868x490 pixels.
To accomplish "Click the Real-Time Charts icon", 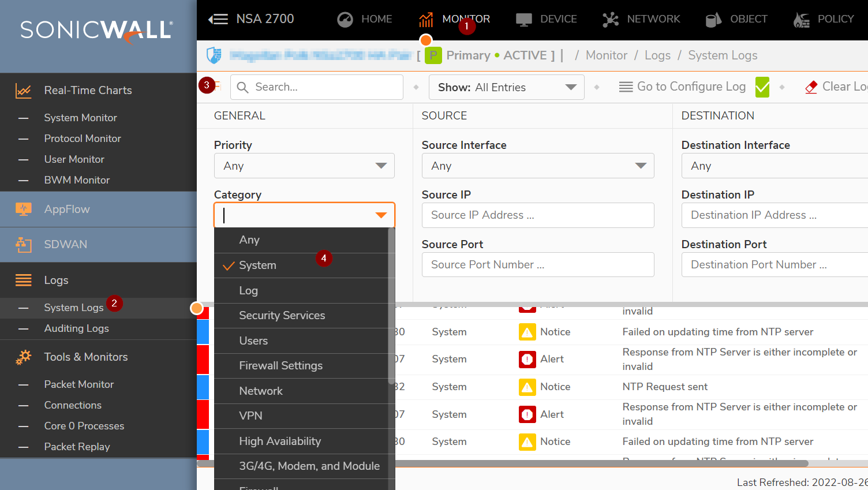I will (24, 91).
